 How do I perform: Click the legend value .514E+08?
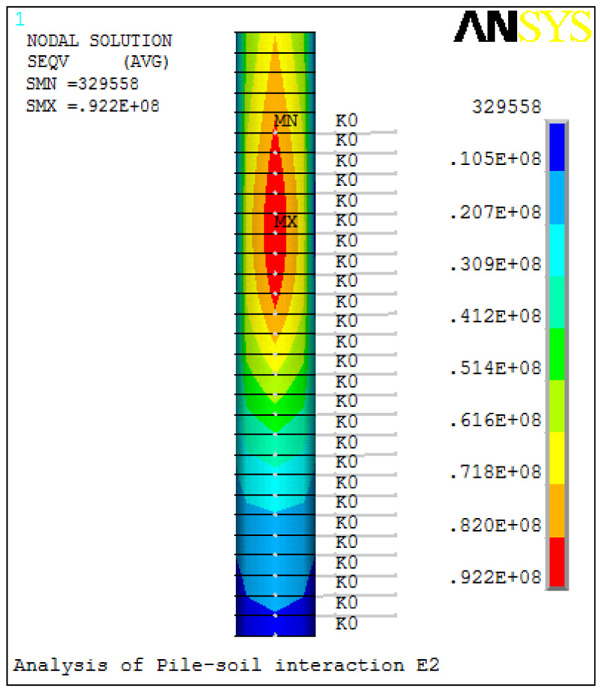496,368
